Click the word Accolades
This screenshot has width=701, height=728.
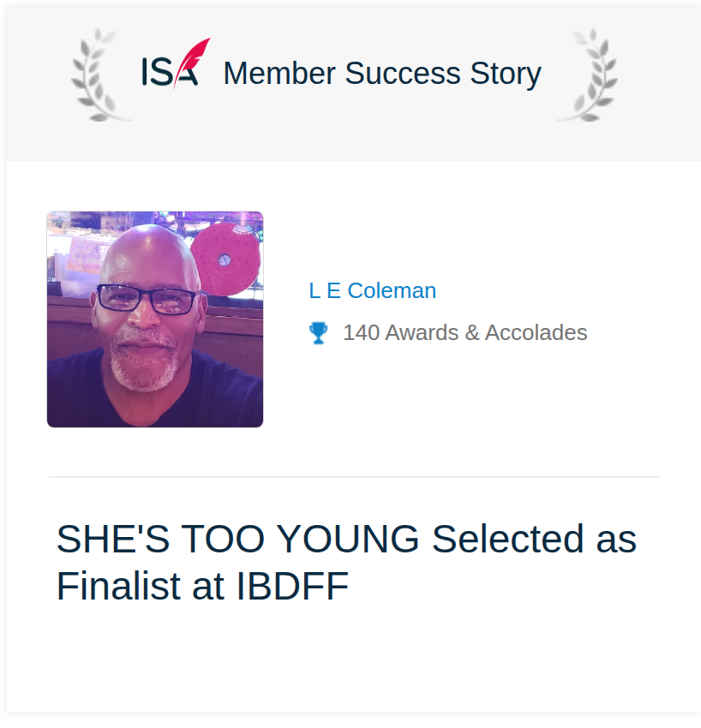[536, 333]
